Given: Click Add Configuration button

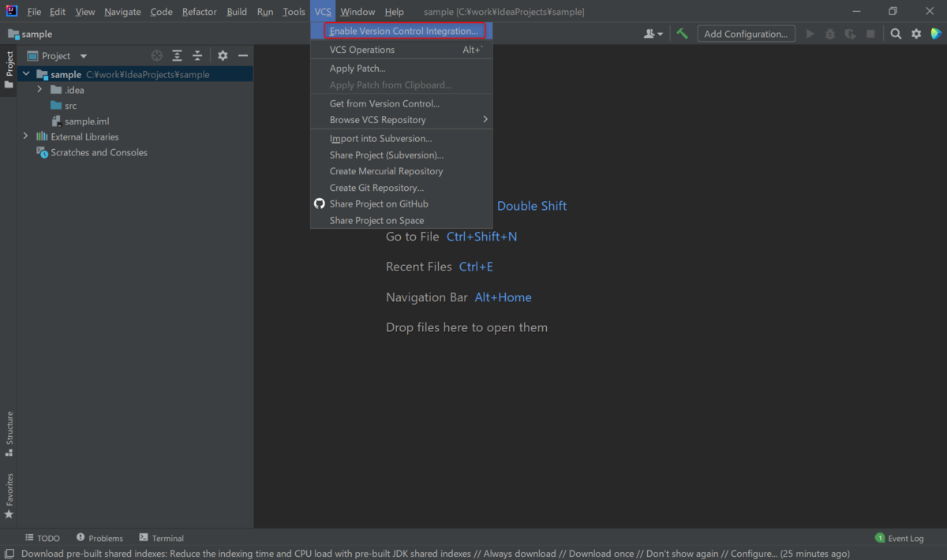Looking at the screenshot, I should tap(746, 34).
